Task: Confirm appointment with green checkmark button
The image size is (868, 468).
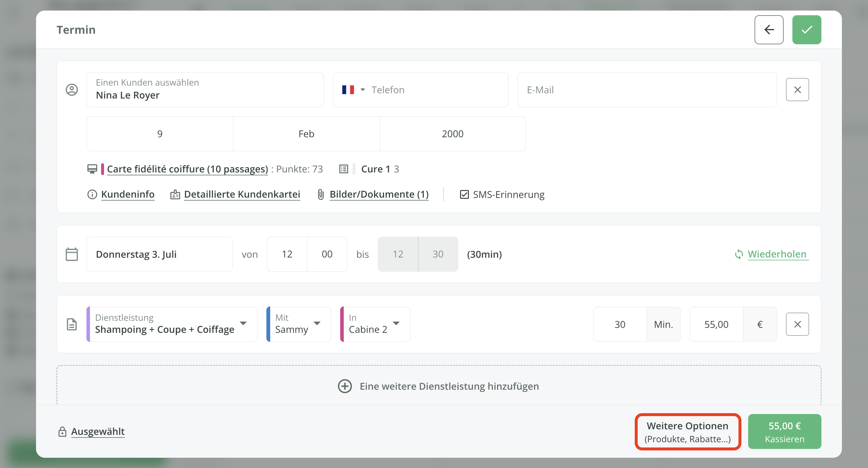Action: pos(806,30)
